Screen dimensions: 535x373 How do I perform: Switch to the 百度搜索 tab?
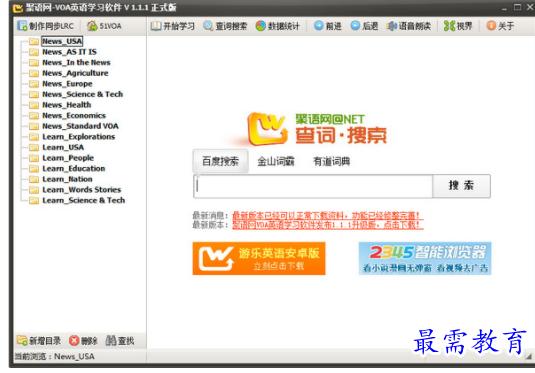[x=220, y=161]
